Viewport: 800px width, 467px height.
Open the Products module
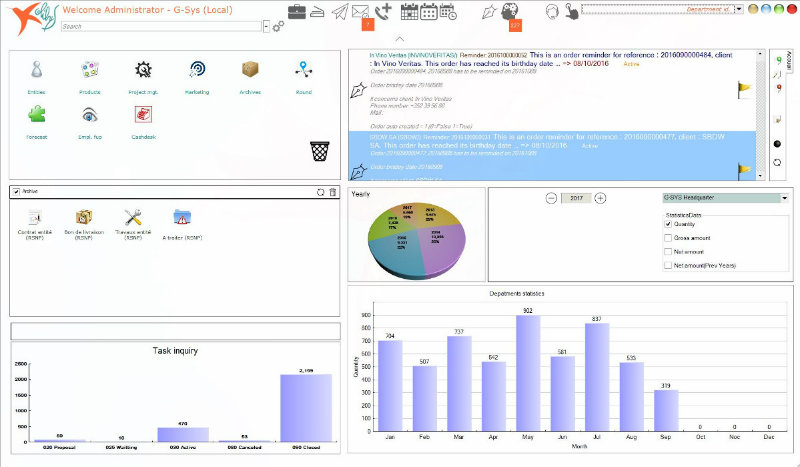pyautogui.click(x=90, y=71)
